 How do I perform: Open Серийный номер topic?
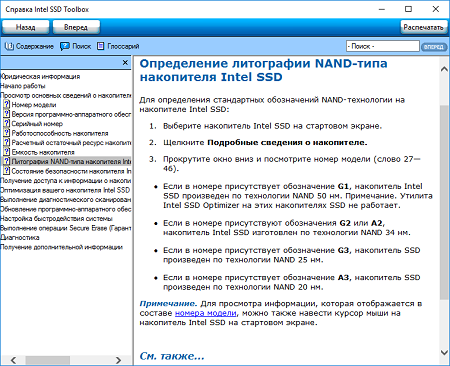(x=37, y=124)
